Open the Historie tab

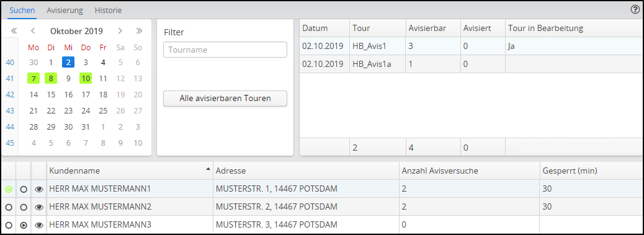[108, 11]
